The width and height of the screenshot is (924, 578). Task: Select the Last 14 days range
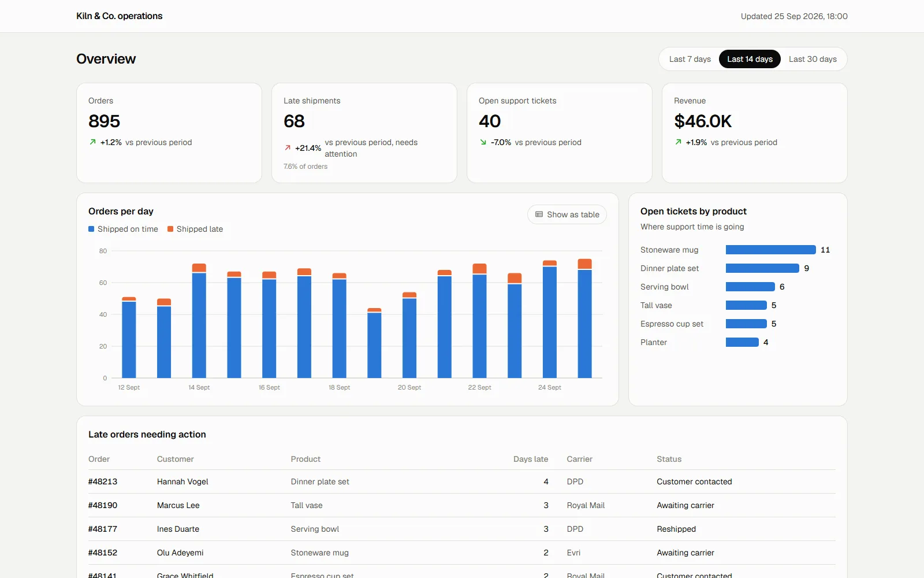click(x=750, y=59)
